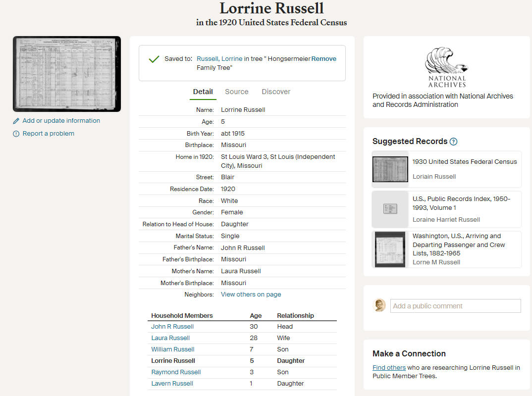The height and width of the screenshot is (396, 532).
Task: Click the Loriain Russell suggested name
Action: pyautogui.click(x=434, y=177)
